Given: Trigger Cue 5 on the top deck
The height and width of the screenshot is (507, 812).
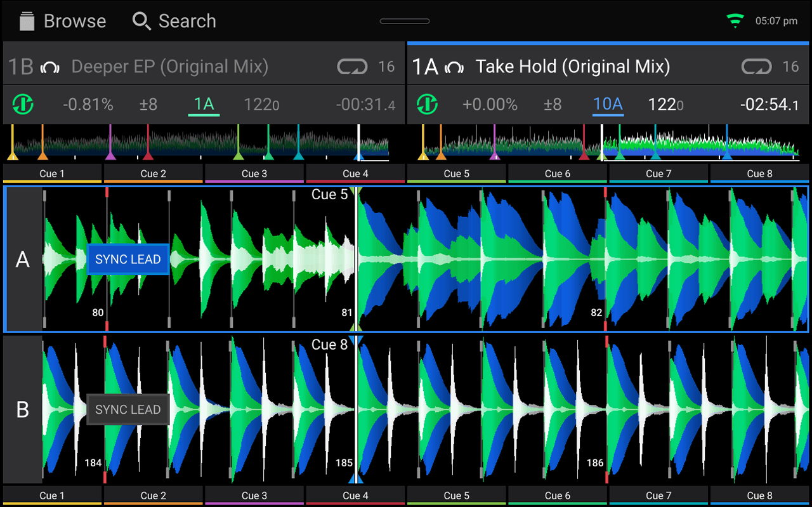Looking at the screenshot, I should [457, 173].
